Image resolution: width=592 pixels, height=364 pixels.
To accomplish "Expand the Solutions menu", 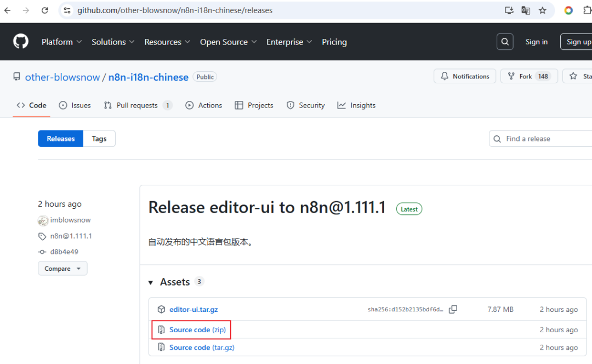I will [113, 42].
